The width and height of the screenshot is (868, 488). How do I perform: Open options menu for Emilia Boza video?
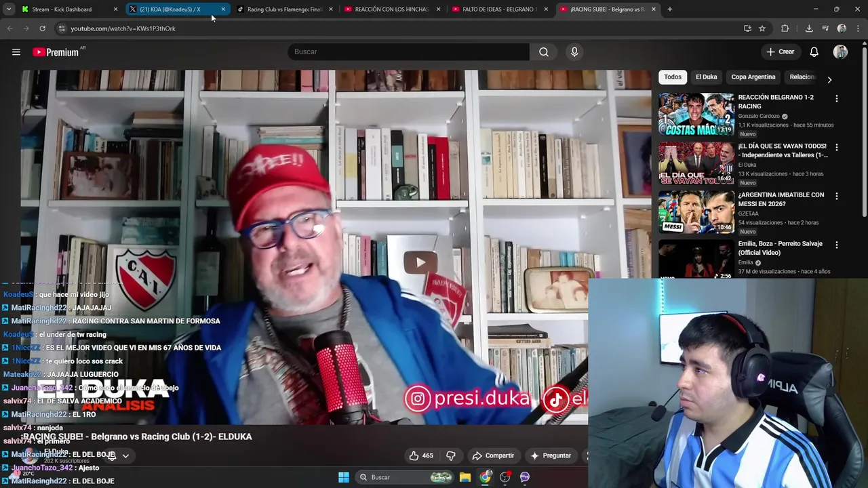(836, 245)
